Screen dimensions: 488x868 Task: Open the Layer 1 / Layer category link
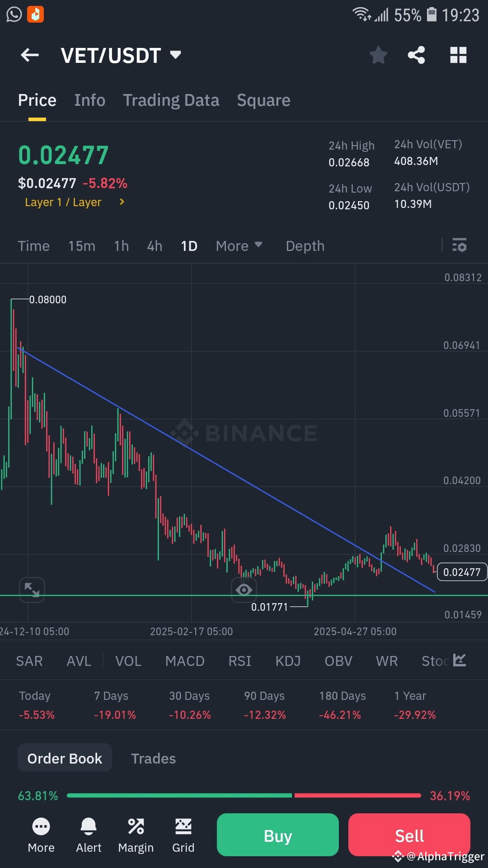click(63, 202)
